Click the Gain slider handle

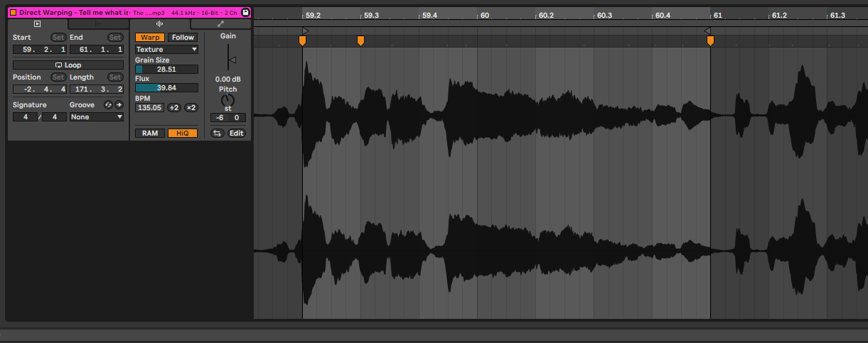point(231,60)
